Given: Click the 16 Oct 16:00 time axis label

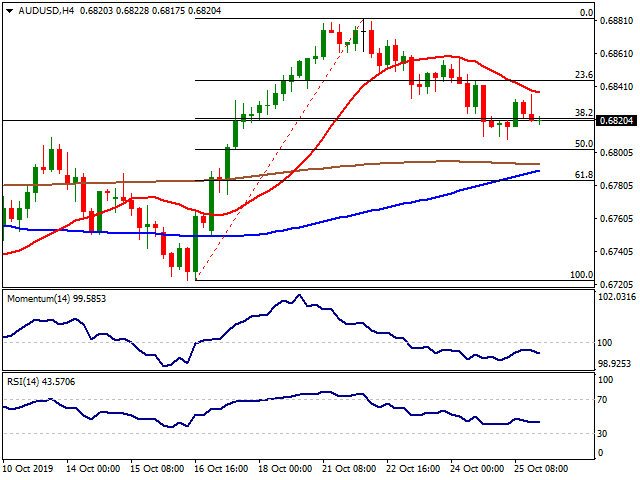Looking at the screenshot, I should (221, 469).
